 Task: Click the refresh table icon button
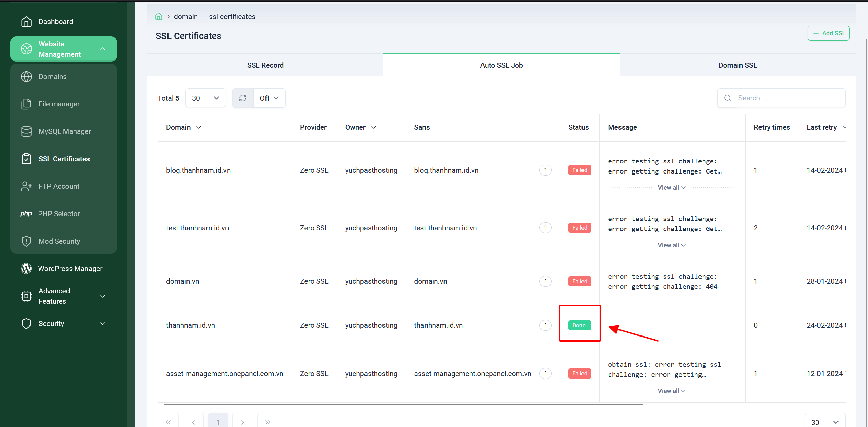pyautogui.click(x=243, y=98)
